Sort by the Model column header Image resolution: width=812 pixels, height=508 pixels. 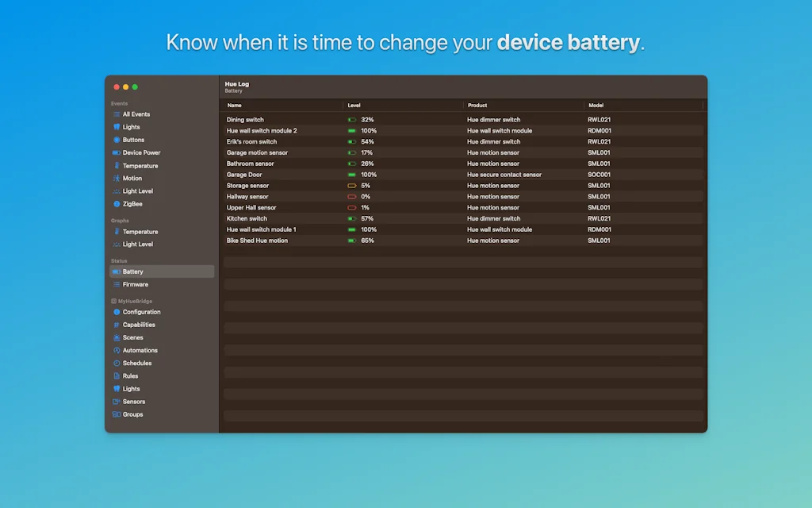(x=596, y=105)
